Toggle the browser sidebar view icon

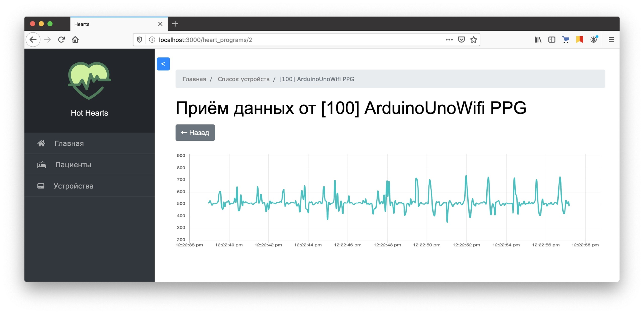click(x=552, y=40)
